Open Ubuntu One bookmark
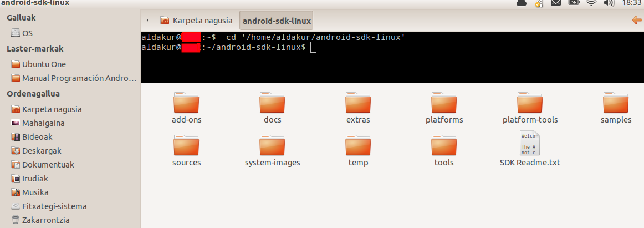 44,64
